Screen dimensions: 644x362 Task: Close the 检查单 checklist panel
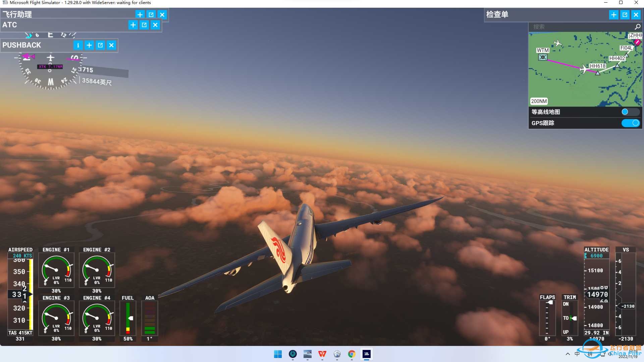pyautogui.click(x=636, y=15)
